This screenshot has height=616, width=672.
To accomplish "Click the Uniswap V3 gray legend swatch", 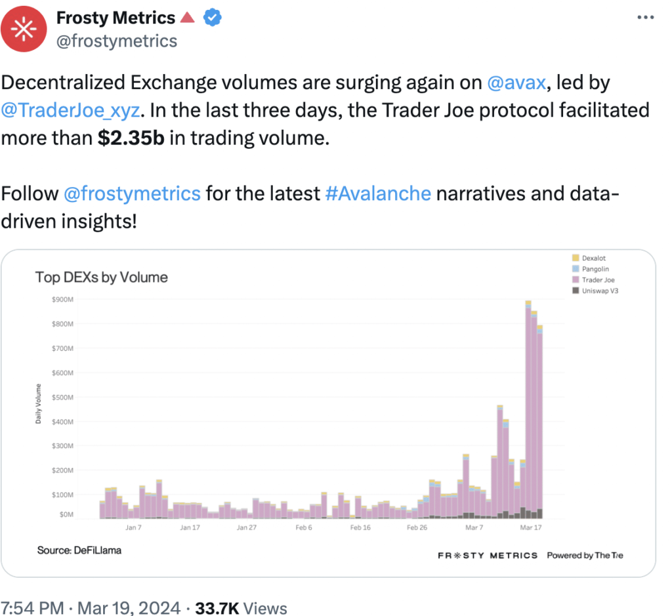I will 576,291.
